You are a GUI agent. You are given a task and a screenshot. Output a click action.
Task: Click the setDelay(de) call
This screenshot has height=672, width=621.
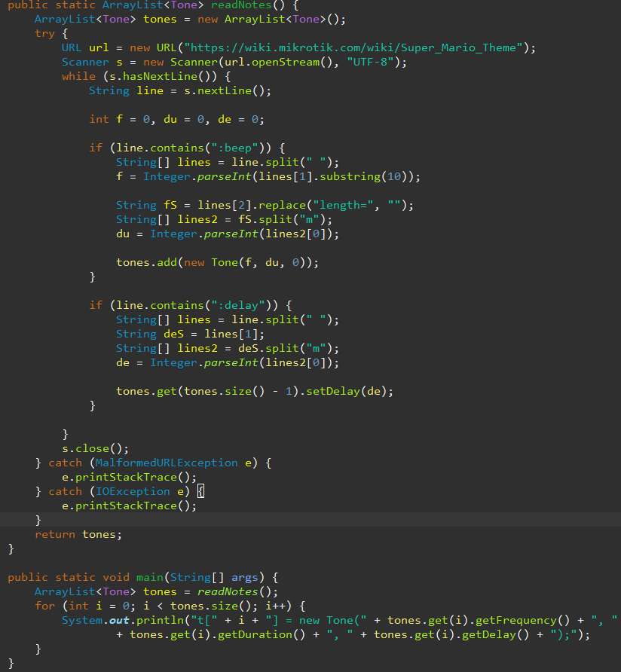click(x=346, y=391)
